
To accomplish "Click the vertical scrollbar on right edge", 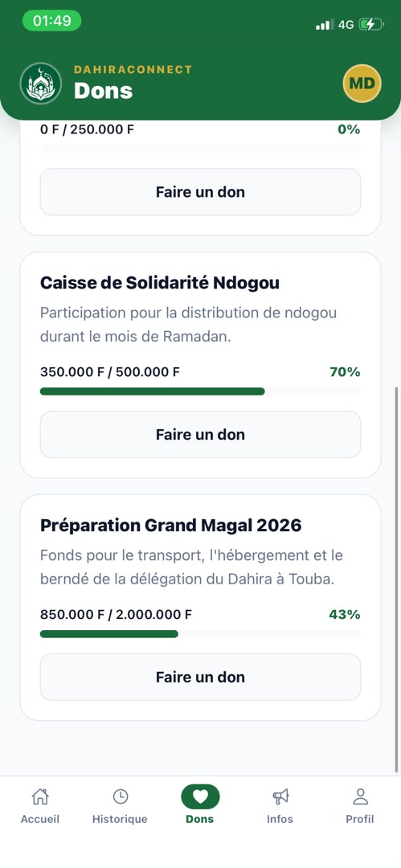I will click(396, 579).
